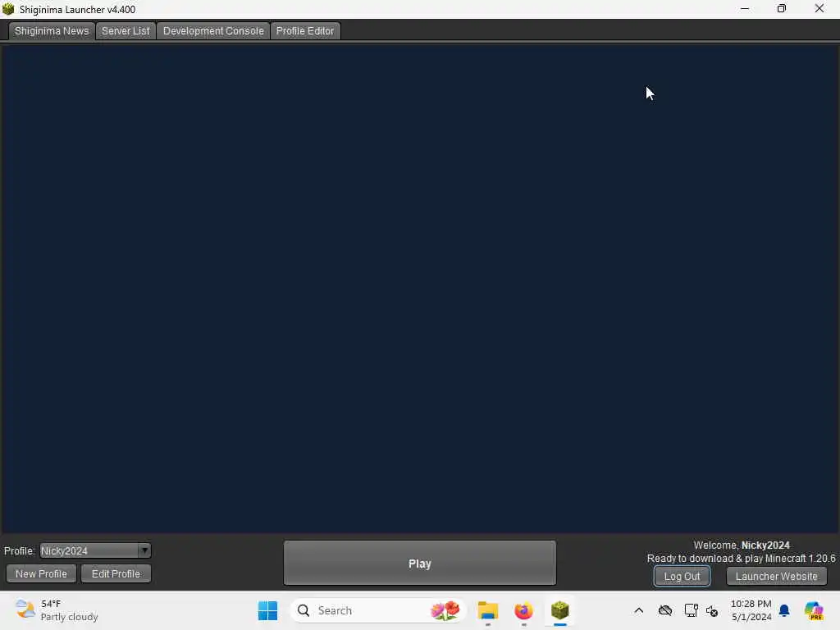The image size is (840, 630).
Task: Close the Shiginima Launcher window
Action: pos(819,8)
